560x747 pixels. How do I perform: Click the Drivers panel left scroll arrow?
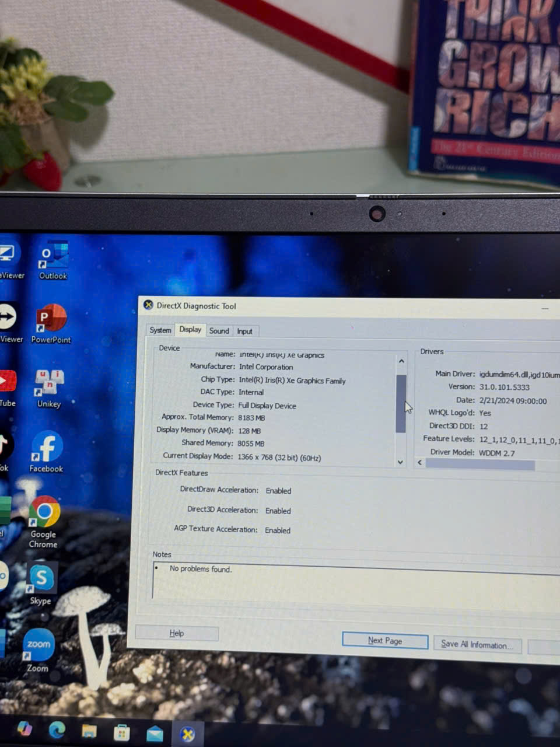(x=420, y=462)
